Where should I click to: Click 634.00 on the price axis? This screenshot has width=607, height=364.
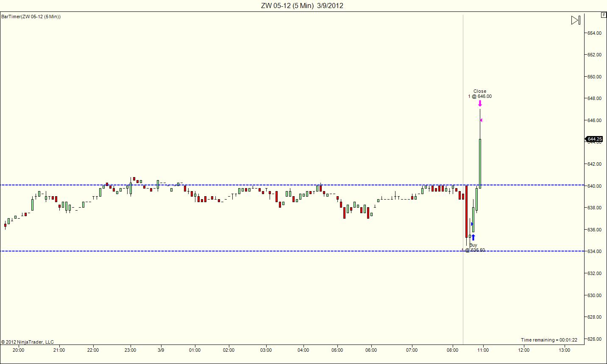pos(594,251)
